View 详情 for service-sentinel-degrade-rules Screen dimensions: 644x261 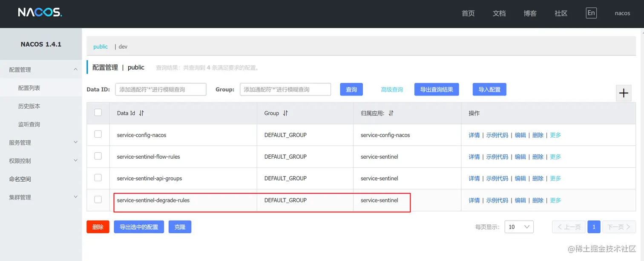click(474, 200)
